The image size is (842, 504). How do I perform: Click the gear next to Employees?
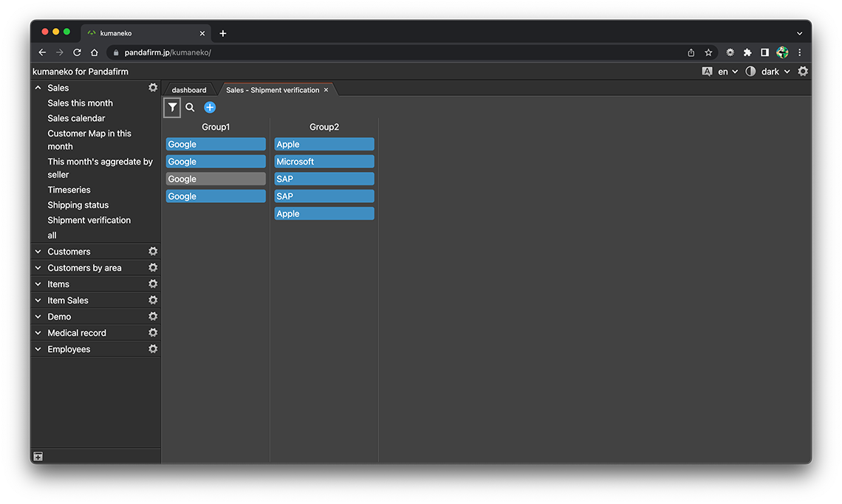click(153, 349)
